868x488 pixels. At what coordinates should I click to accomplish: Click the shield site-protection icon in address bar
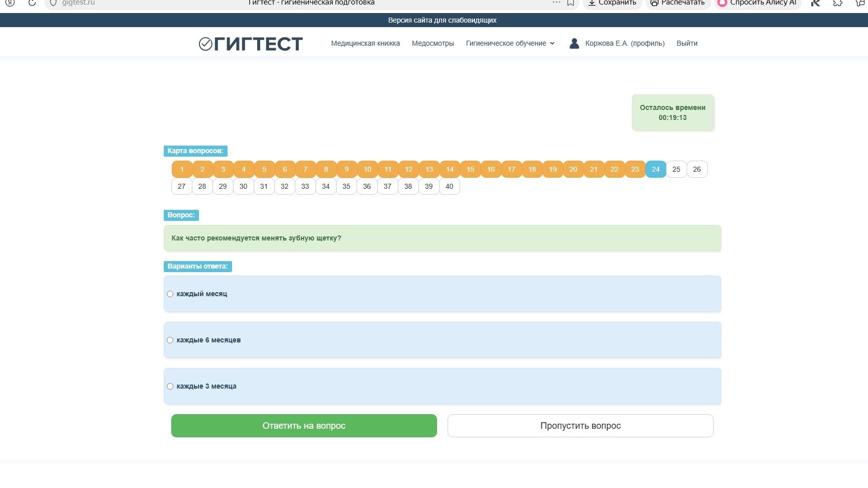pyautogui.click(x=53, y=3)
